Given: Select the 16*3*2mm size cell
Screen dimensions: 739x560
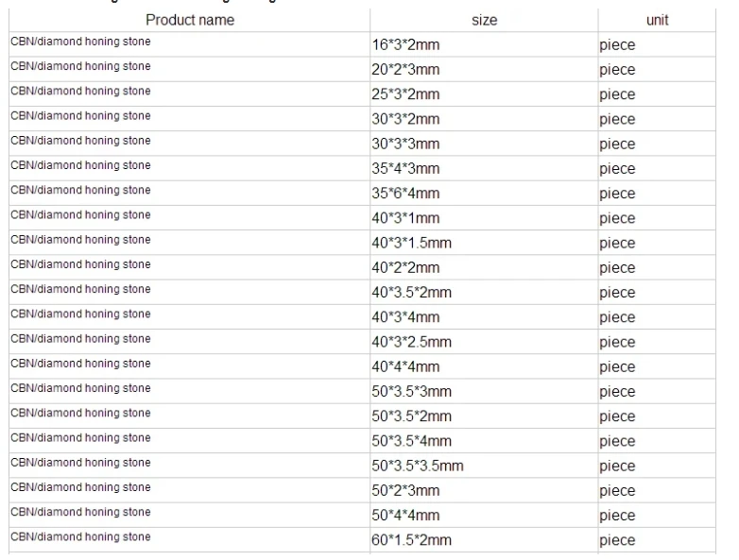Looking at the screenshot, I should point(405,44).
